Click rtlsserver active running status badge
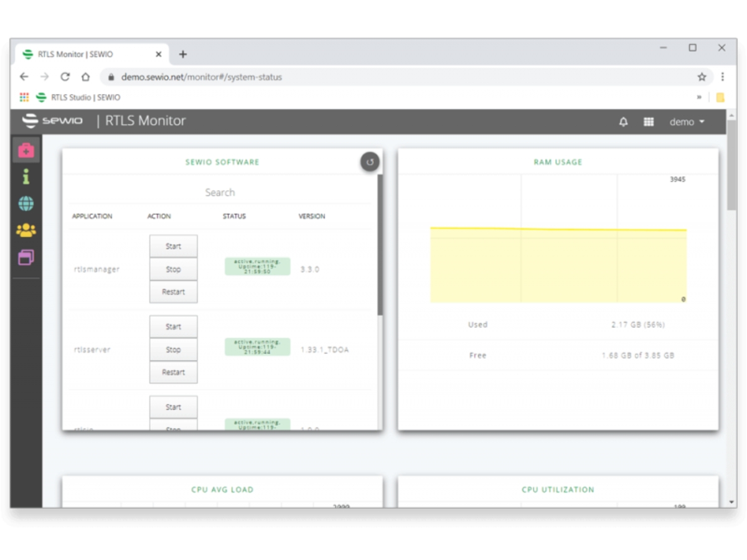 (257, 347)
